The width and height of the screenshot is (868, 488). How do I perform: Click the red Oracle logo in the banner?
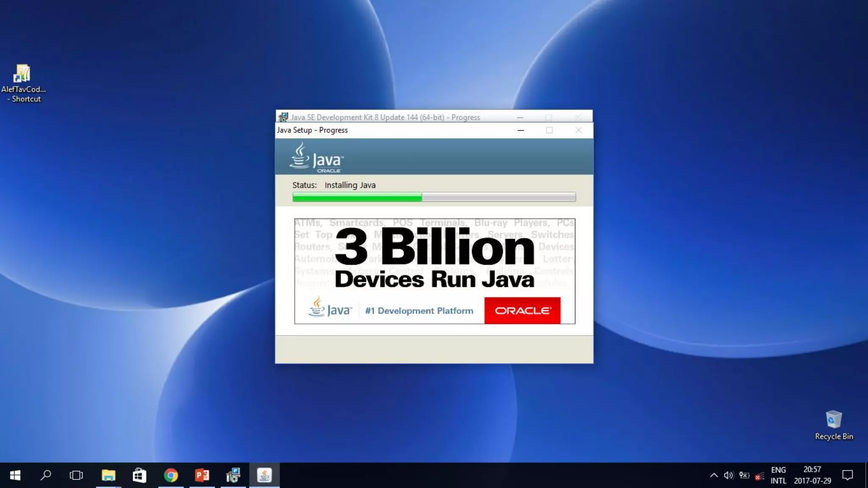pos(522,311)
